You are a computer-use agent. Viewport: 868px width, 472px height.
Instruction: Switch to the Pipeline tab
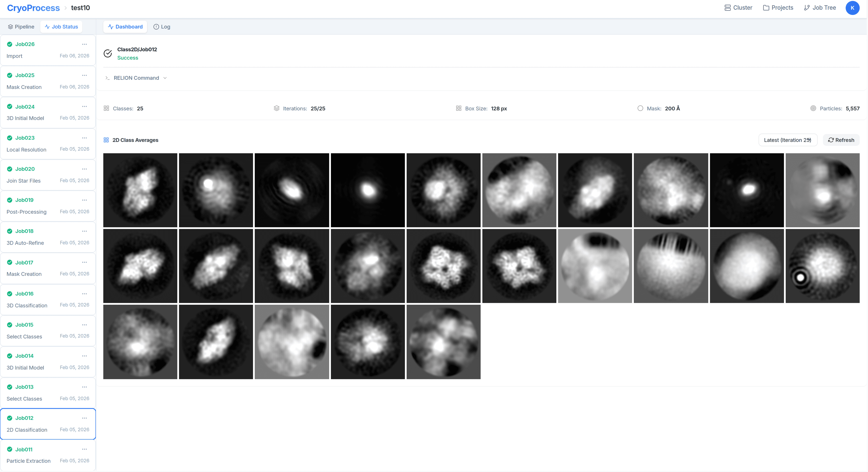click(21, 27)
